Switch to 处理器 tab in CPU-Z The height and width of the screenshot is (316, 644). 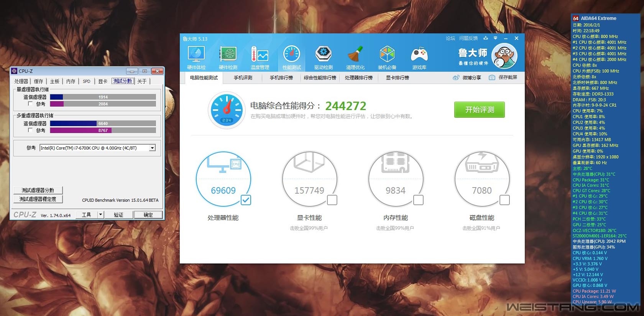click(x=21, y=81)
